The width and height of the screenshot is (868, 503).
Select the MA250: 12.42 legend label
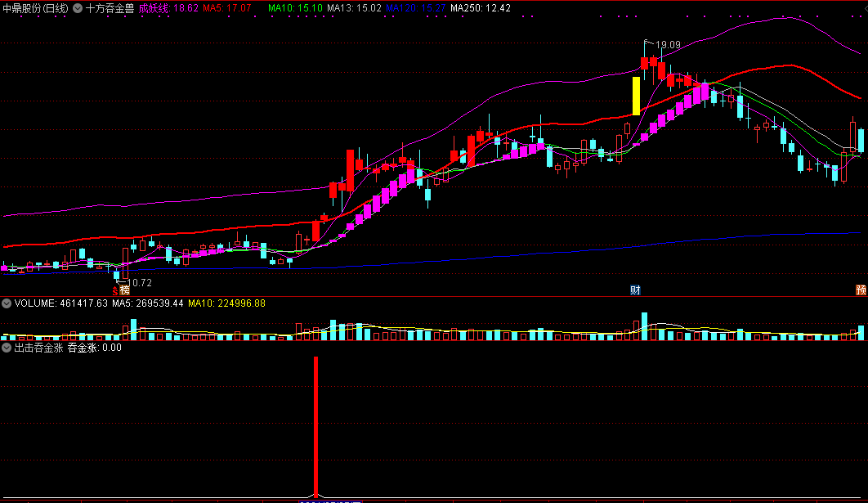tap(481, 8)
